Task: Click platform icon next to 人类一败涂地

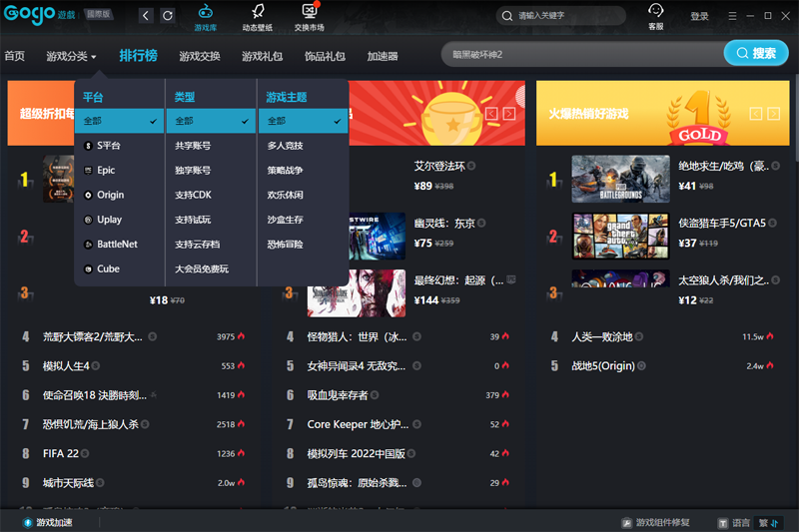Action: point(639,336)
